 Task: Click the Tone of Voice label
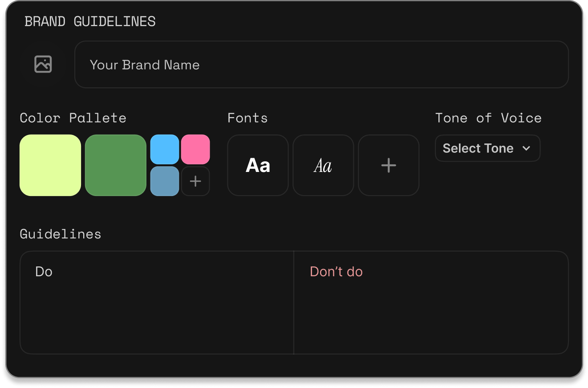click(488, 118)
